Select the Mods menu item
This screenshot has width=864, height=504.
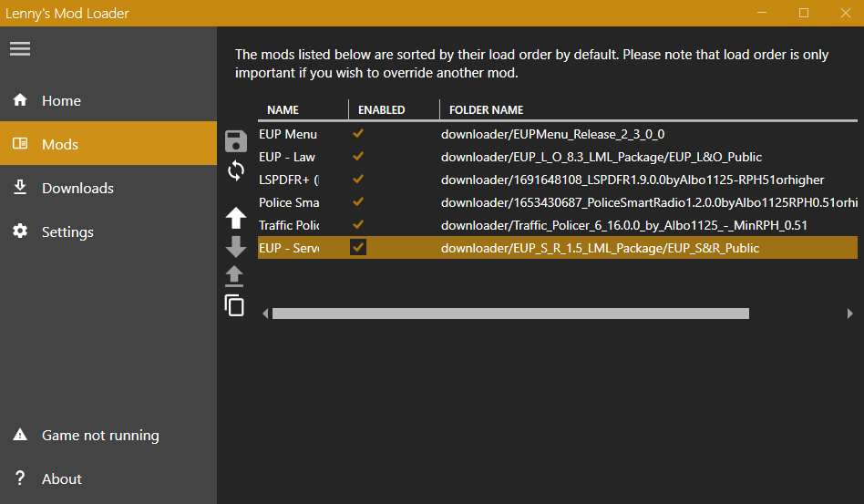(x=108, y=143)
